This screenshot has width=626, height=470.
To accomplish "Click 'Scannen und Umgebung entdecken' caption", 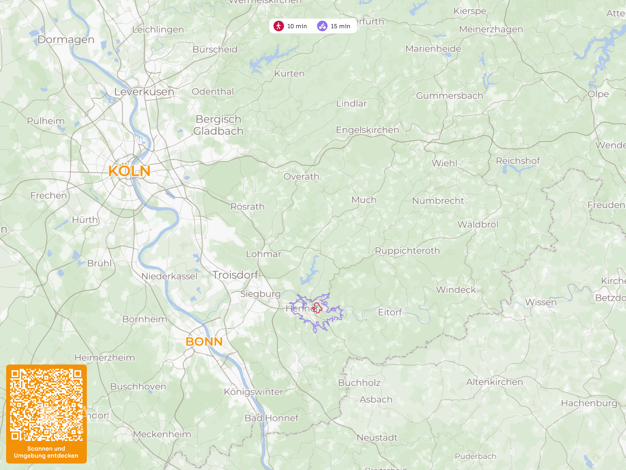I will (x=46, y=452).
